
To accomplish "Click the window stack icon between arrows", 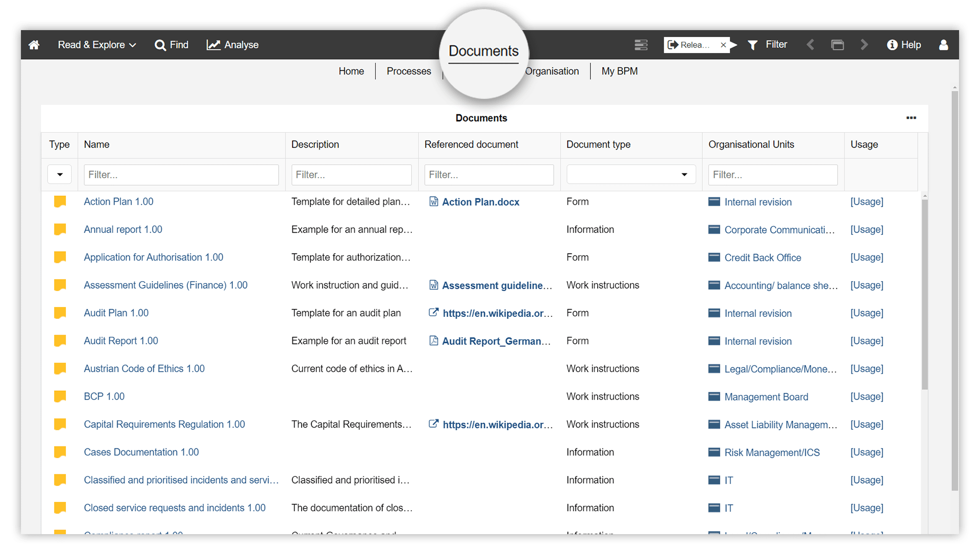I will click(x=838, y=45).
